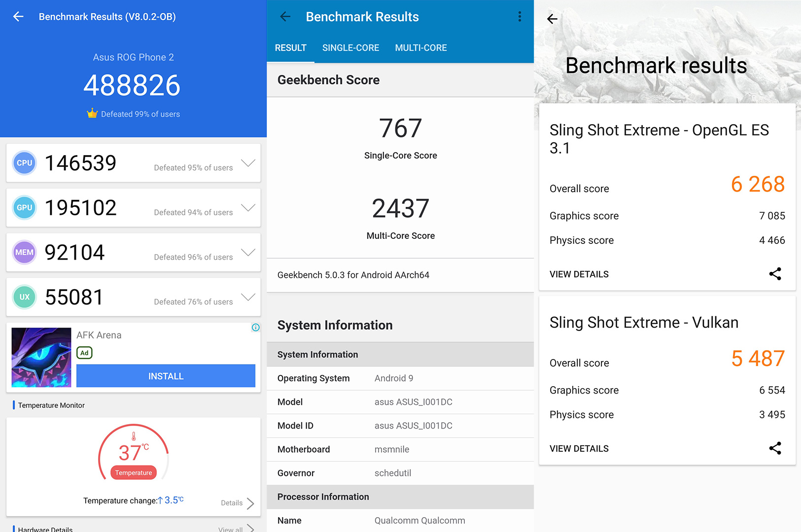Click Geekbench 5.0.3 for Android AArch64 text

point(353,275)
